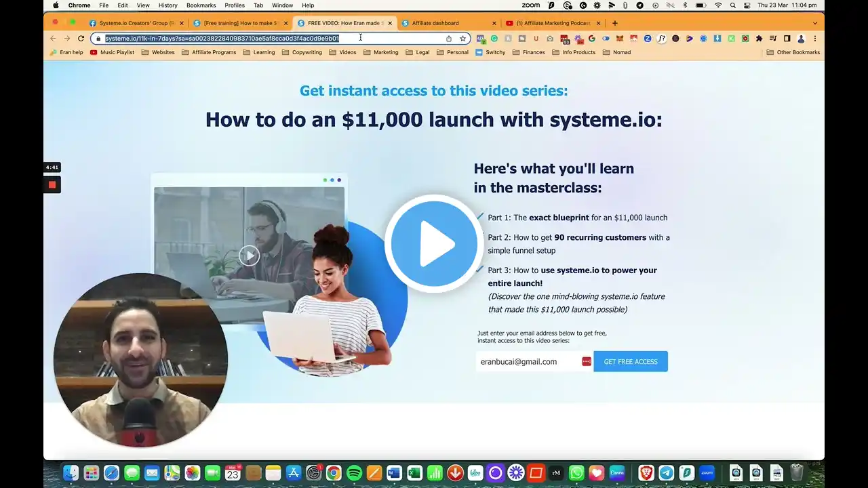Expand the tab search chevron

click(x=814, y=23)
